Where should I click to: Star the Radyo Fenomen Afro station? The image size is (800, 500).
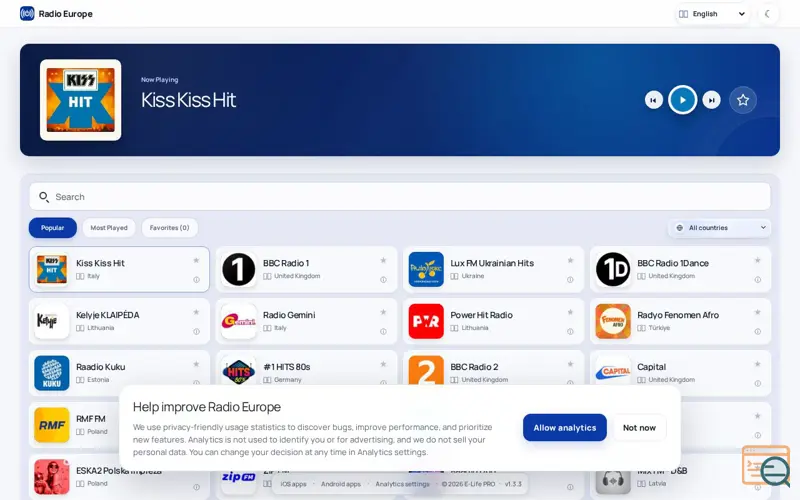click(758, 312)
